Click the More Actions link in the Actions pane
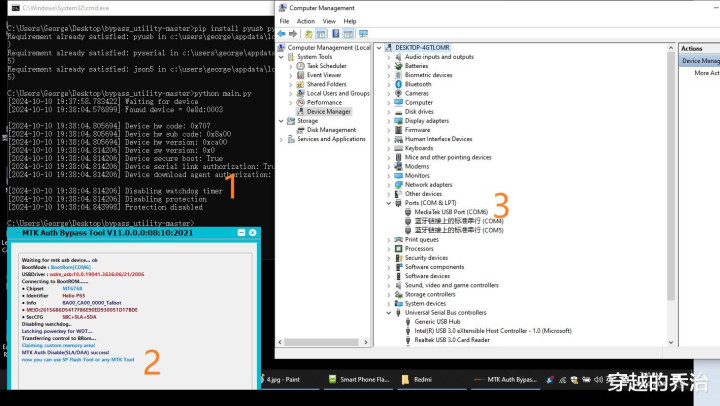The height and width of the screenshot is (406, 720). coord(707,73)
